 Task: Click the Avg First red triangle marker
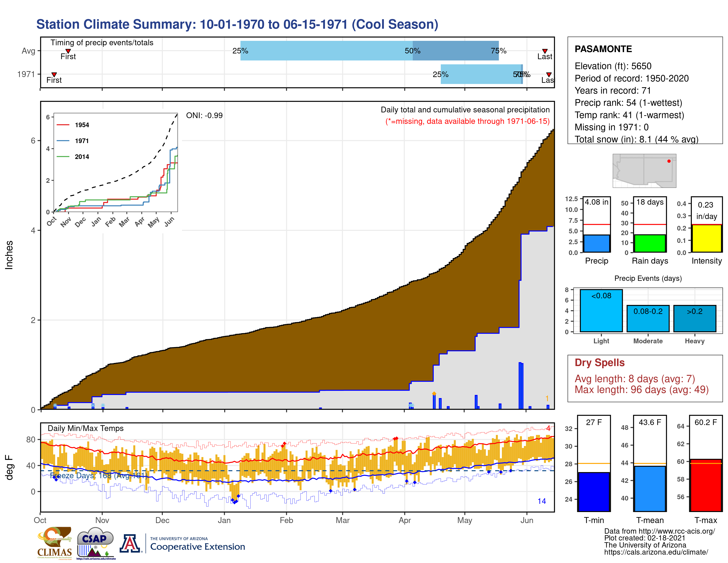[68, 51]
